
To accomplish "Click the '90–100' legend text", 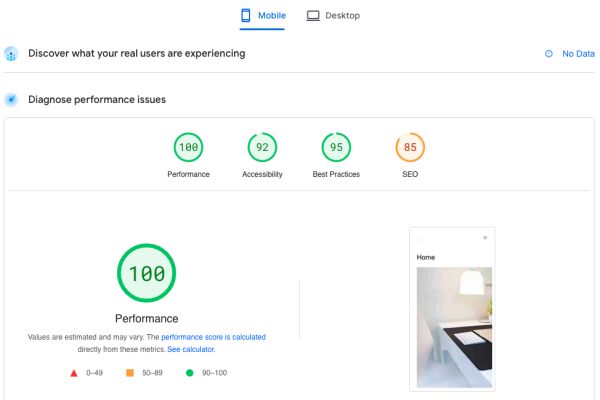I will 214,373.
